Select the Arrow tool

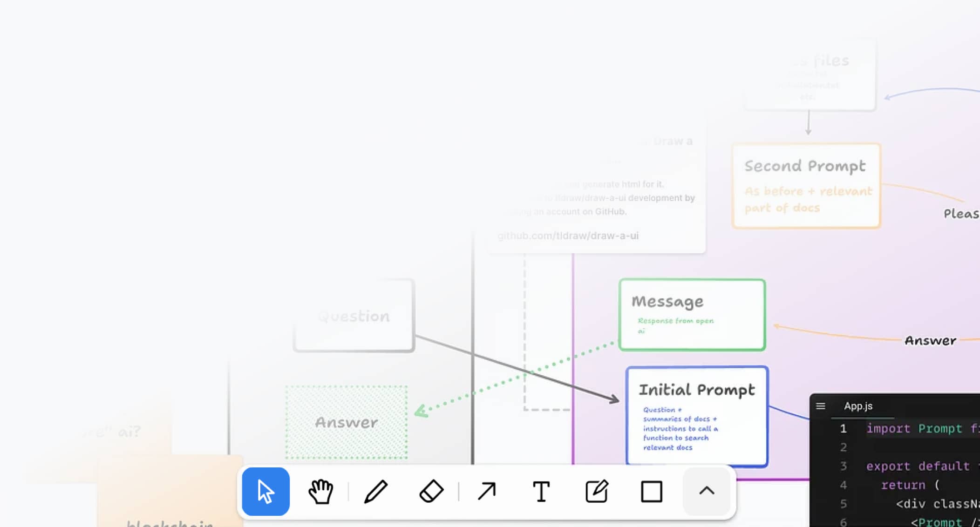tap(486, 492)
